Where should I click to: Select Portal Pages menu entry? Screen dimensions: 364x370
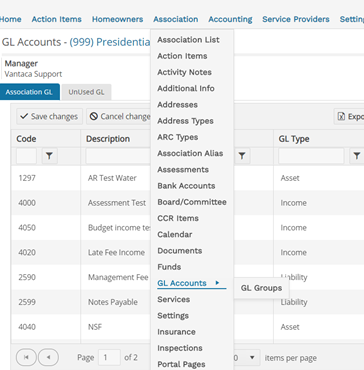[x=181, y=364]
